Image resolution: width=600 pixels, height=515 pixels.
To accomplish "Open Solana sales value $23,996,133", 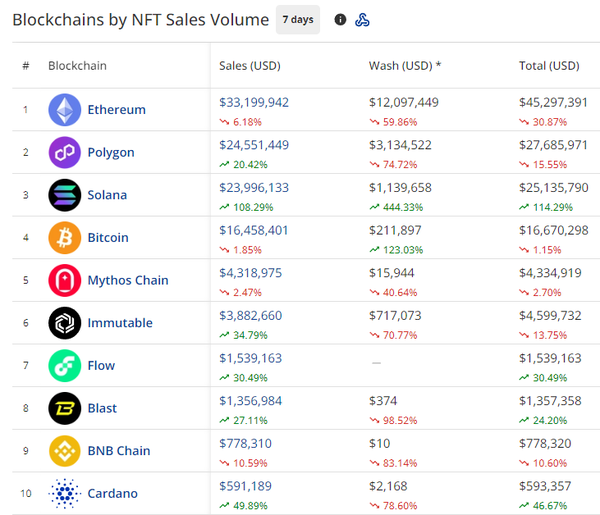I will click(254, 187).
